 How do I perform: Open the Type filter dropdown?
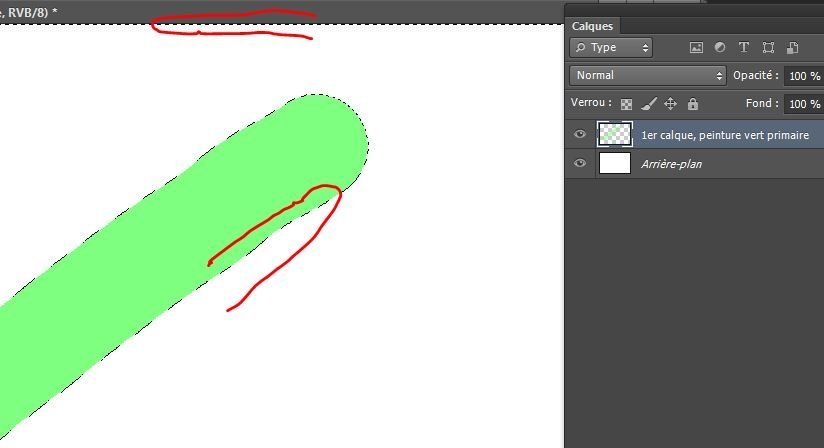coord(610,47)
